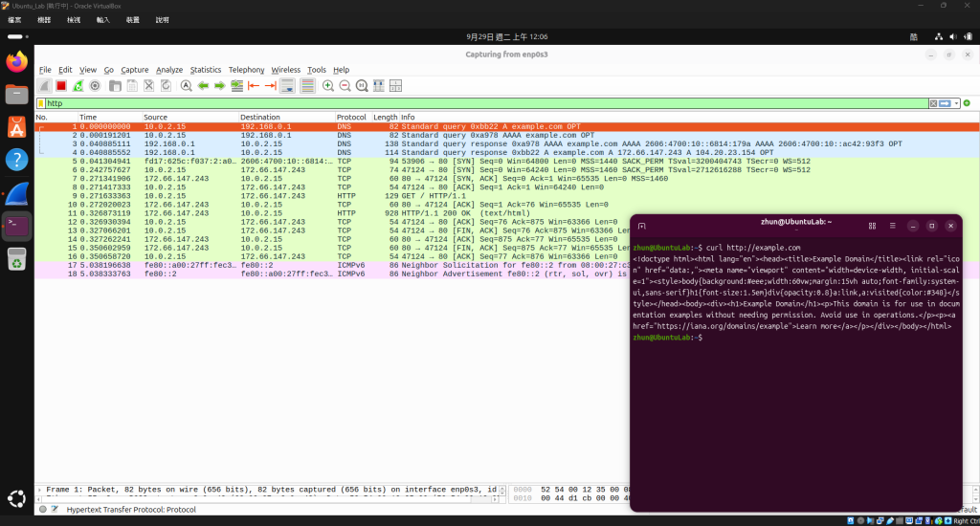The height and width of the screenshot is (526, 980).
Task: Sort packets by Length column header
Action: click(385, 118)
